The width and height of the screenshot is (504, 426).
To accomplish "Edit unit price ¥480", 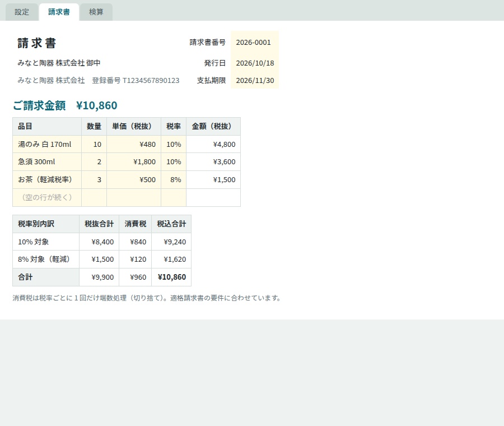I will pyautogui.click(x=134, y=144).
